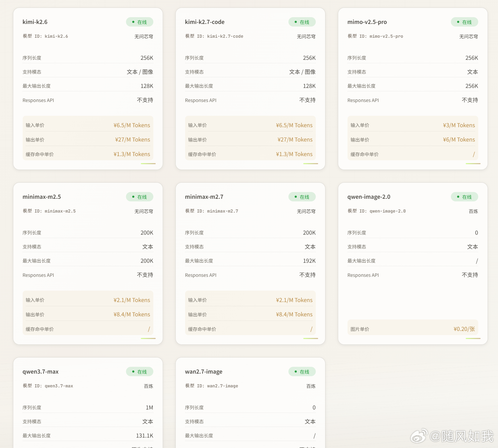Click kimi-k2.6 Responses API value 不支持
Viewport: 498px width, 448px height.
[145, 100]
